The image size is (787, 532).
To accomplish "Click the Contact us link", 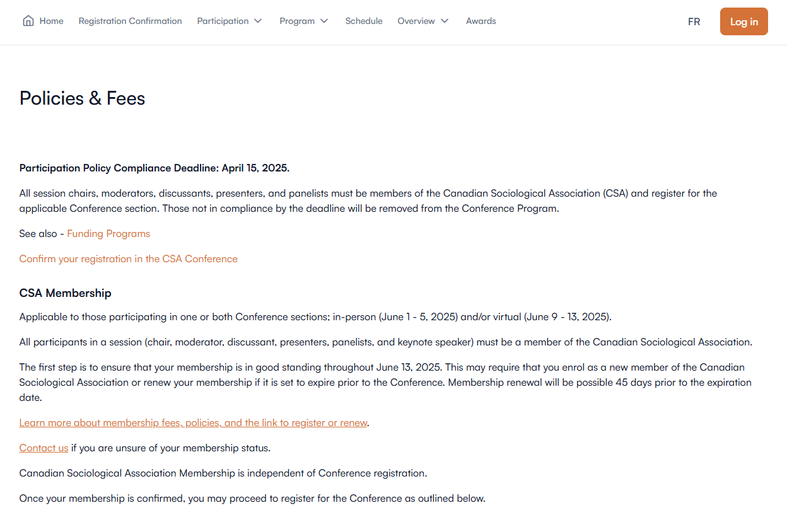I will tap(44, 448).
